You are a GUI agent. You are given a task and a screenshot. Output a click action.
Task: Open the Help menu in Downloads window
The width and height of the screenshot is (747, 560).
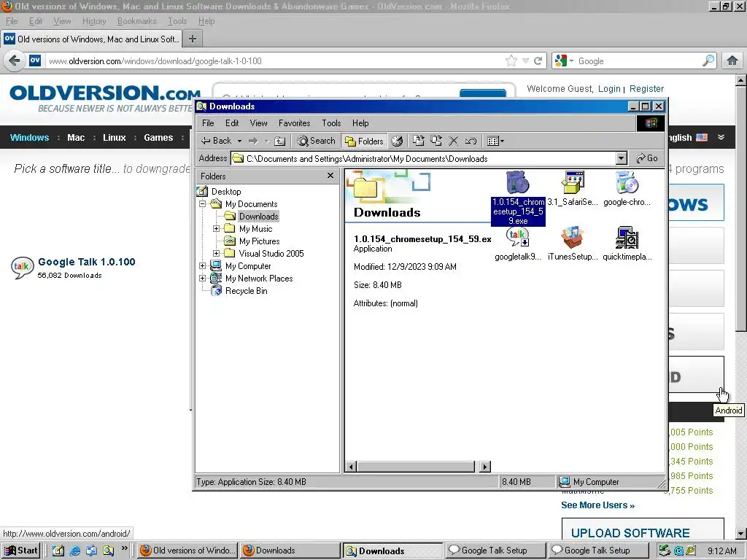coord(360,123)
